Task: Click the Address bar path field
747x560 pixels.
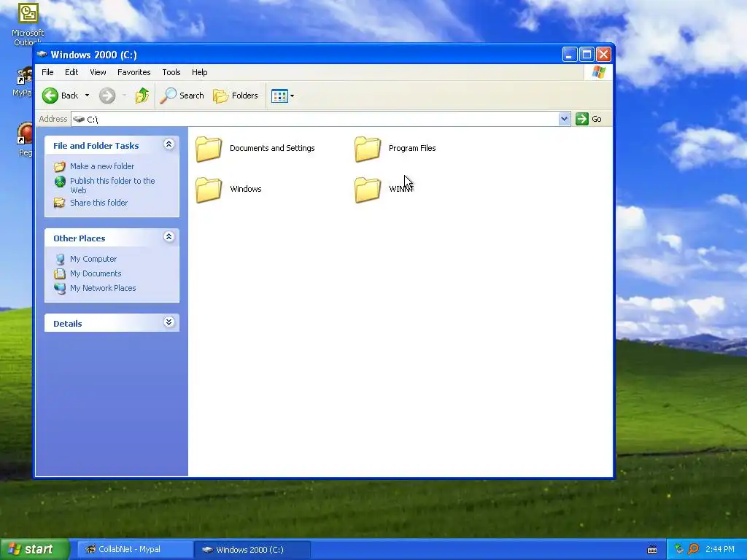Action: 314,119
